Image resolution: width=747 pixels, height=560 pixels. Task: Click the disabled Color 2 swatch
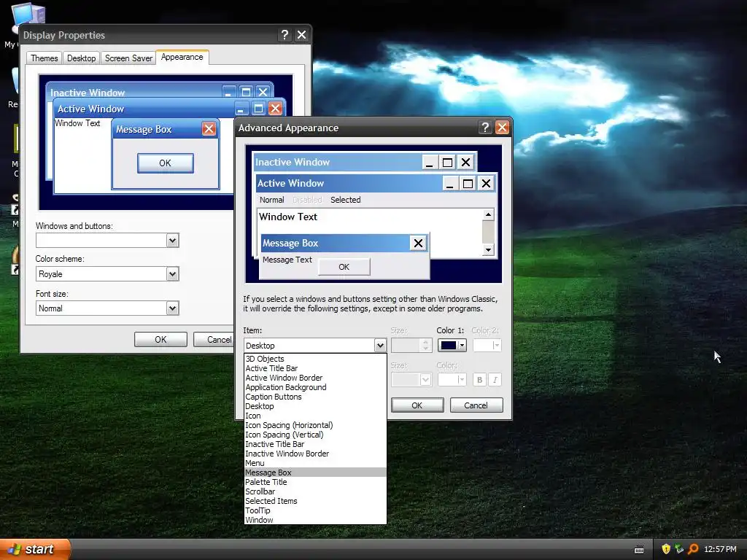point(487,345)
